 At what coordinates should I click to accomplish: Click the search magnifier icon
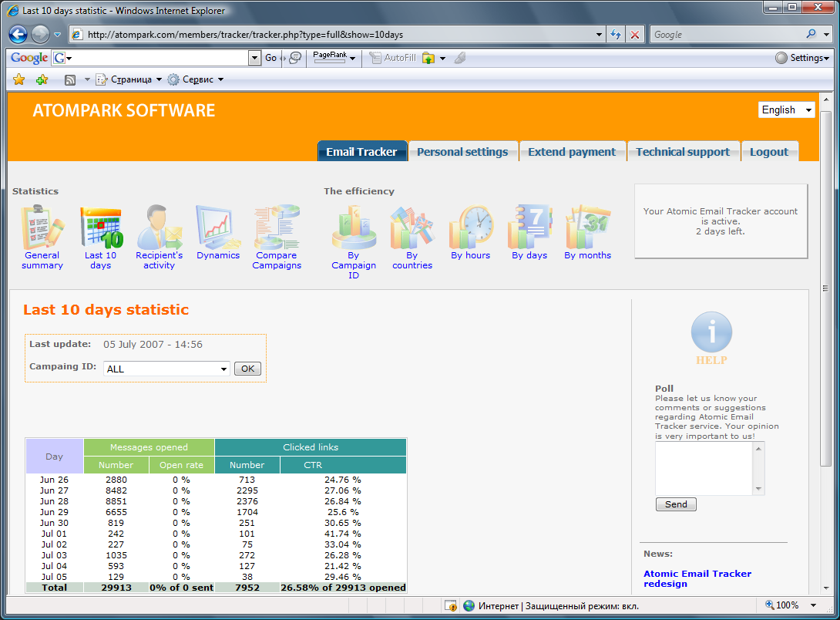[x=811, y=34]
